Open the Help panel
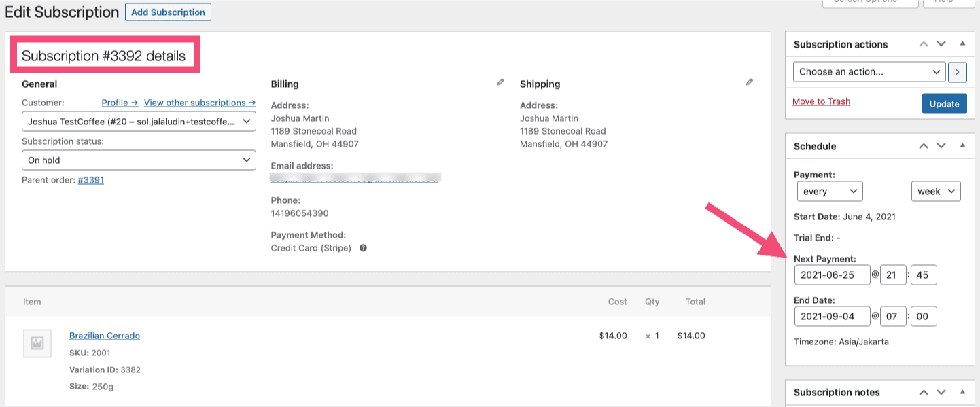Viewport: 980px width, 407px height. (947, 3)
